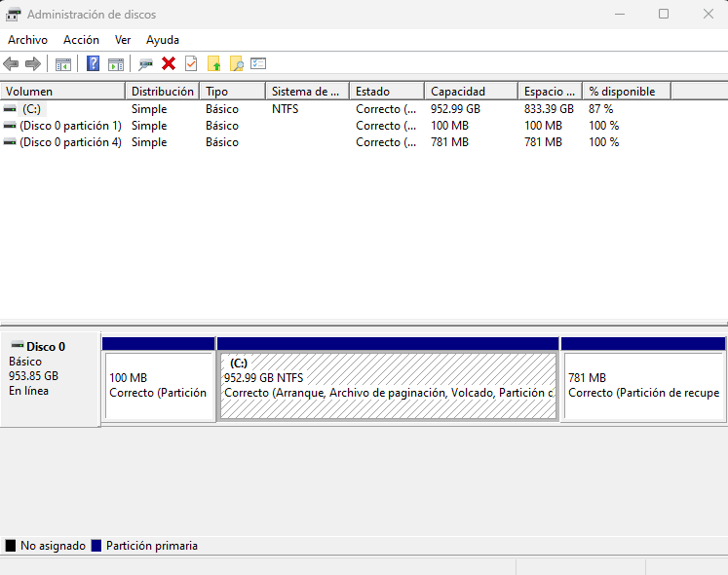This screenshot has height=575, width=728.
Task: Maximize the Administración de discos window
Action: 664,14
